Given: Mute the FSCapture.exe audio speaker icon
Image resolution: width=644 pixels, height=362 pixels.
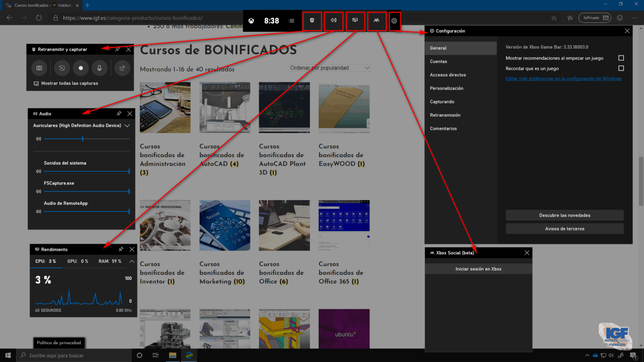Looking at the screenshot, I should [x=39, y=191].
